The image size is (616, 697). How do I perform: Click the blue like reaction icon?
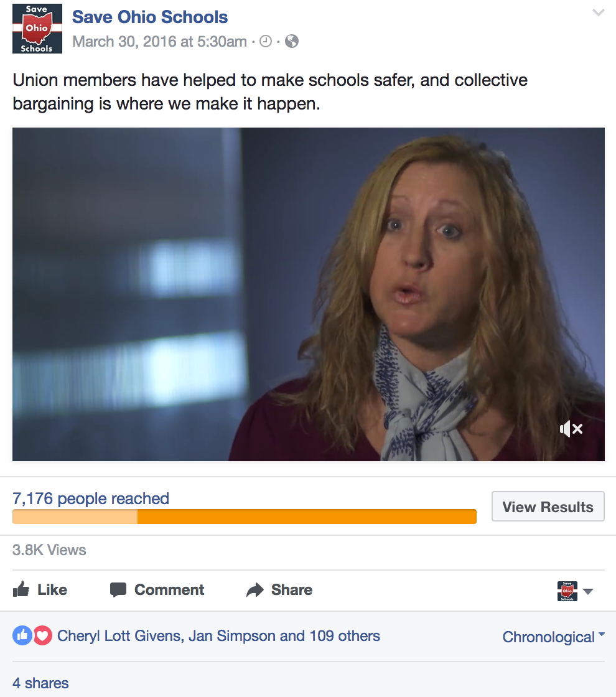tap(22, 635)
